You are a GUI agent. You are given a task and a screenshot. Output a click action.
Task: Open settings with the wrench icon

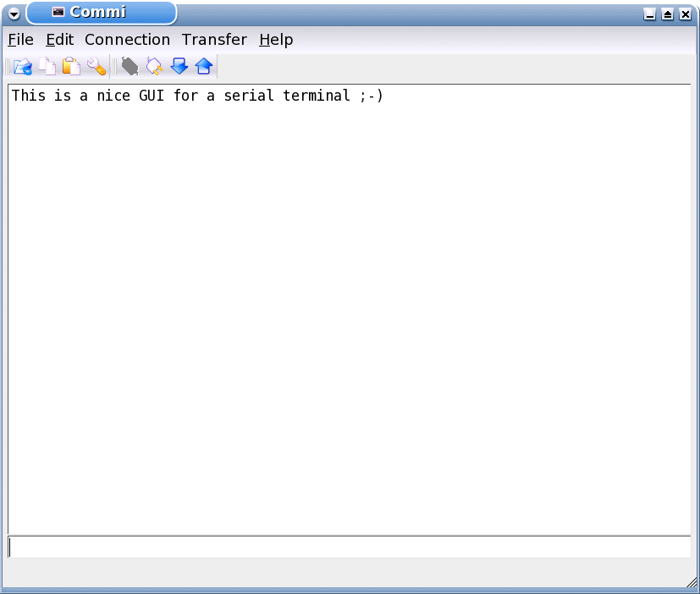pyautogui.click(x=96, y=66)
